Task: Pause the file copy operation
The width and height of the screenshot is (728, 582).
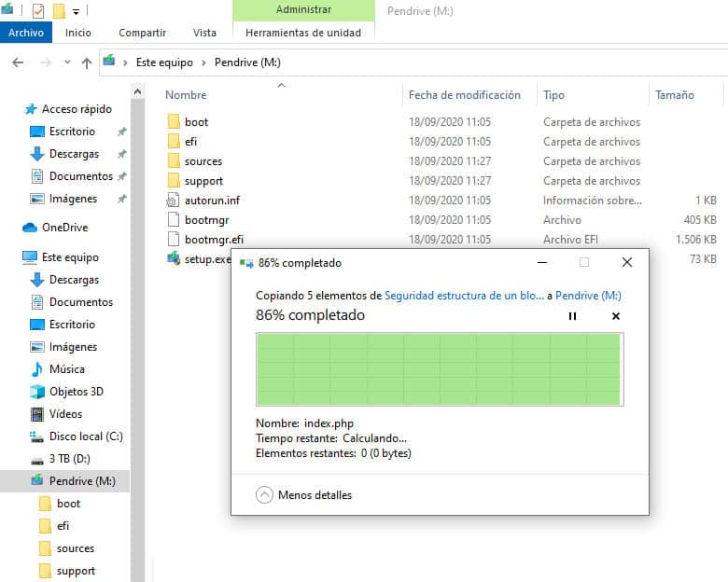Action: [572, 316]
